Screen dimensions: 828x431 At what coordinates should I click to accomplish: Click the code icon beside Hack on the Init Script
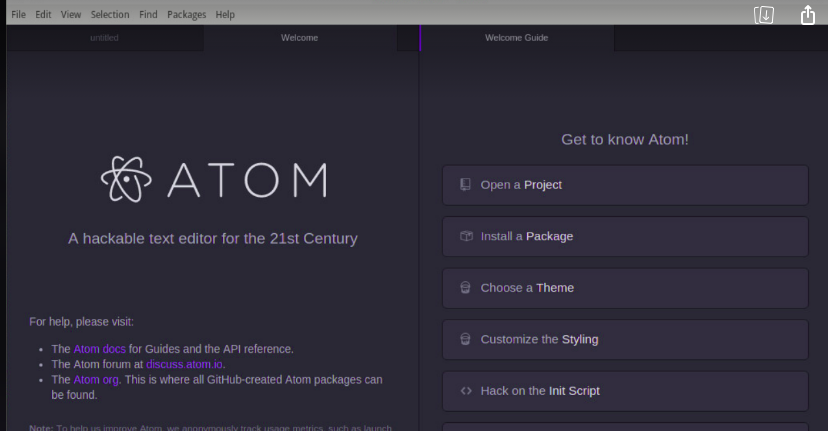tap(466, 391)
